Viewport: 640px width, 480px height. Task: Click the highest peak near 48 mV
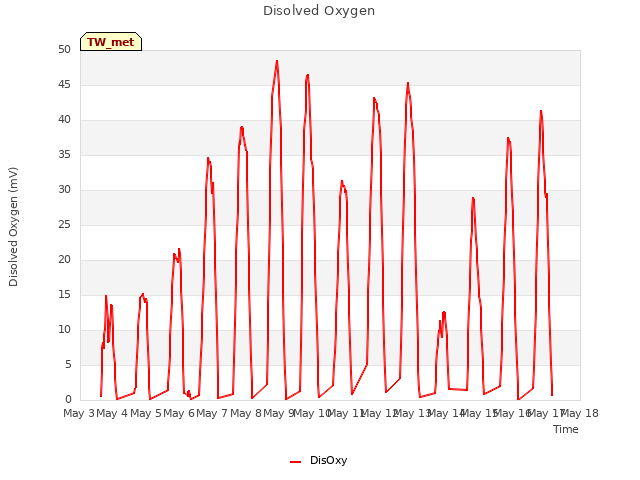[277, 61]
